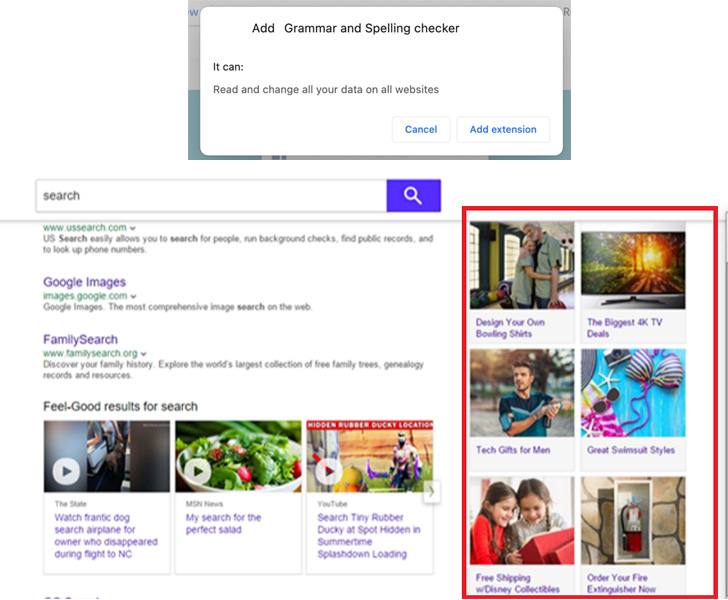Play the Tiny Rubber Ducky video
Screen dimensions: 728x600
coord(329,470)
